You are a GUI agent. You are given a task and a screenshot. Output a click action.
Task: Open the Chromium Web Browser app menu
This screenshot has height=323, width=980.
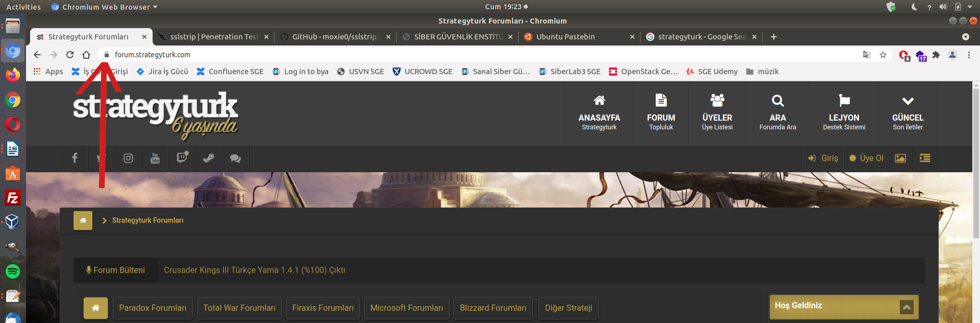(105, 7)
